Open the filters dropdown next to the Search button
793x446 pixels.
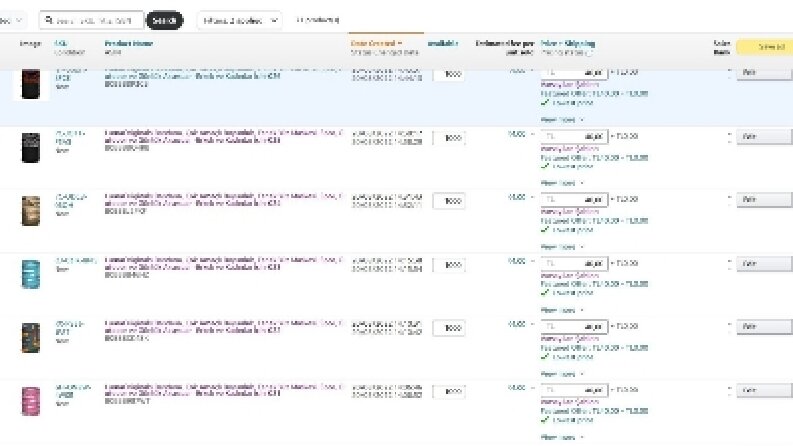coord(240,21)
